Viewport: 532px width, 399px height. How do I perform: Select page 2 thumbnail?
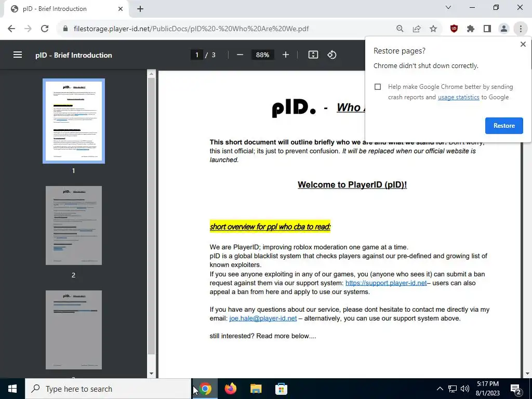(74, 225)
